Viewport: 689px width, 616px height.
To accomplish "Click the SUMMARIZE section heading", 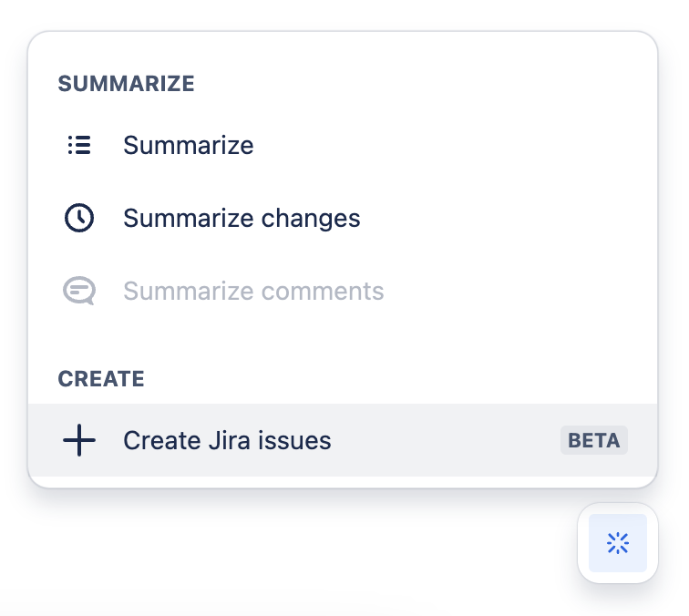I will [126, 85].
